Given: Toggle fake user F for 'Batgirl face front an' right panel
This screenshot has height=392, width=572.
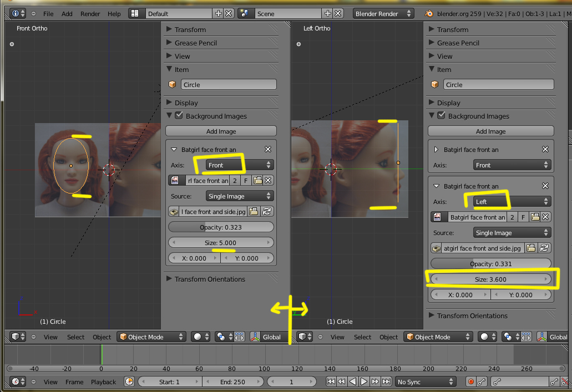Looking at the screenshot, I should pyautogui.click(x=523, y=217).
